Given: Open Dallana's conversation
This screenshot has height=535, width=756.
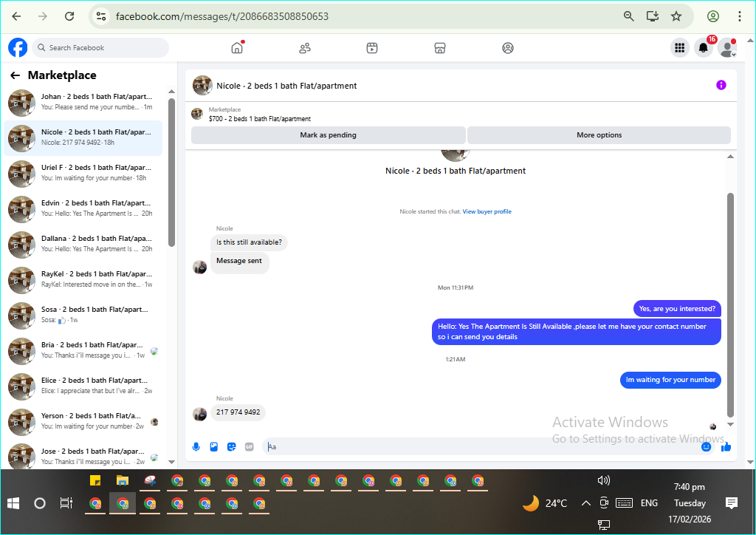Looking at the screenshot, I should click(83, 245).
